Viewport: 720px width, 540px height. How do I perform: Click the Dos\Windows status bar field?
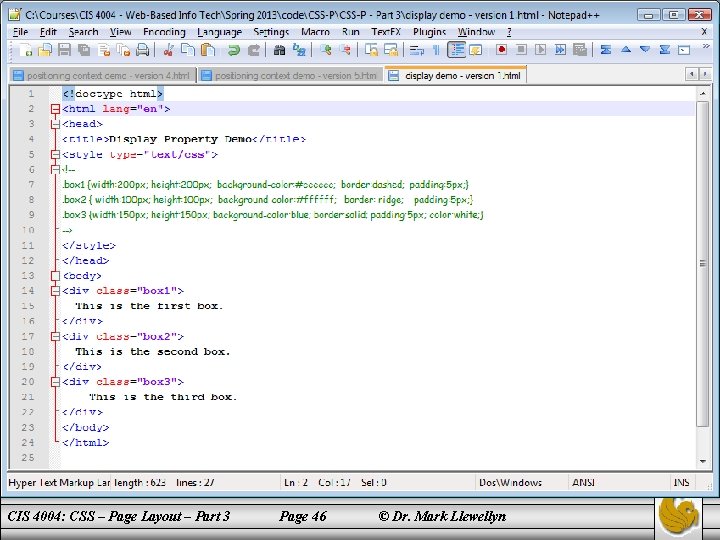click(510, 483)
